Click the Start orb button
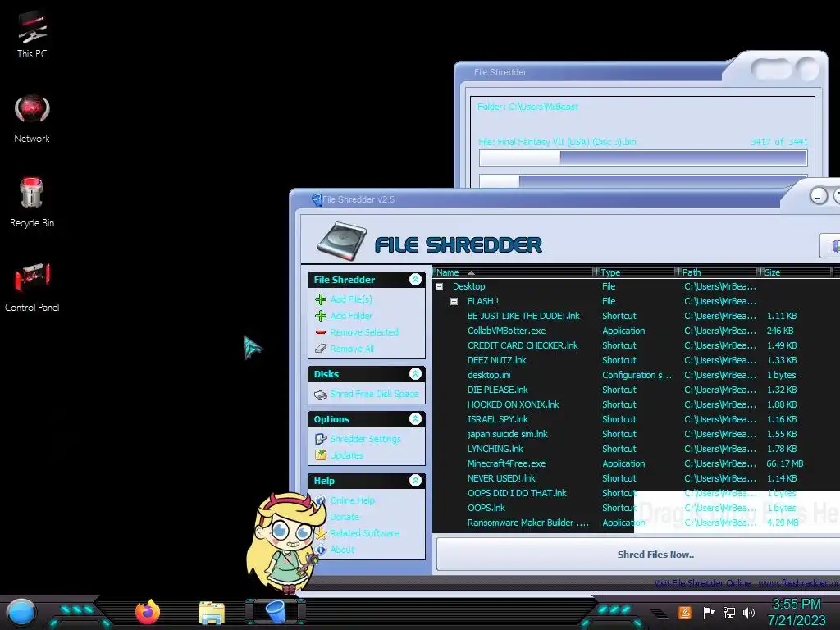 pyautogui.click(x=21, y=612)
